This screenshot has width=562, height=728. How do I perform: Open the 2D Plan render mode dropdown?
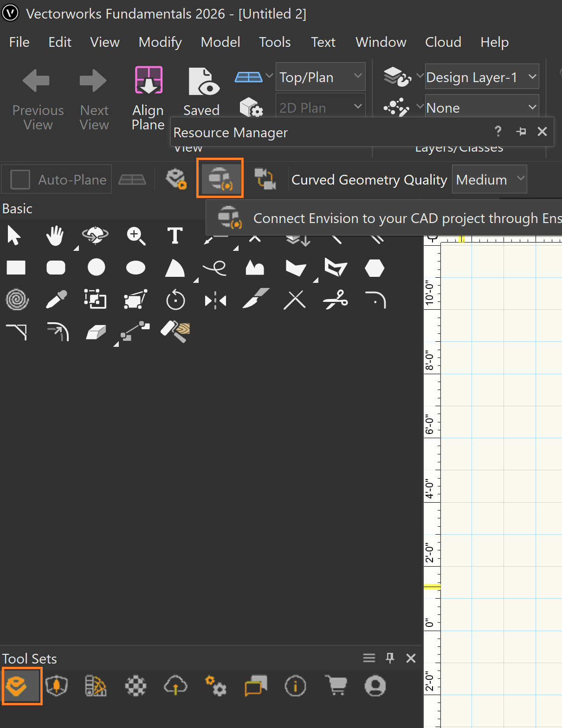coord(320,107)
